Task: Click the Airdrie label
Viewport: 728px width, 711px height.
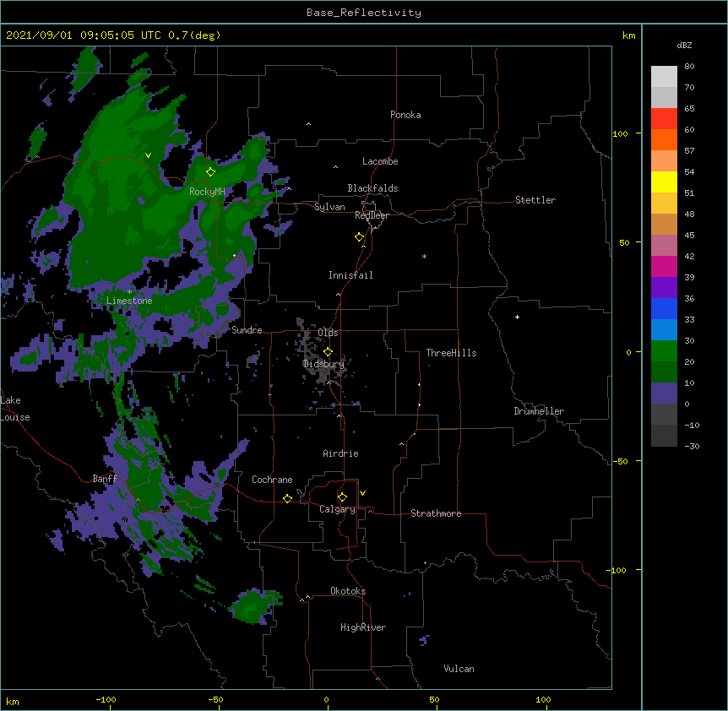Action: (x=340, y=453)
